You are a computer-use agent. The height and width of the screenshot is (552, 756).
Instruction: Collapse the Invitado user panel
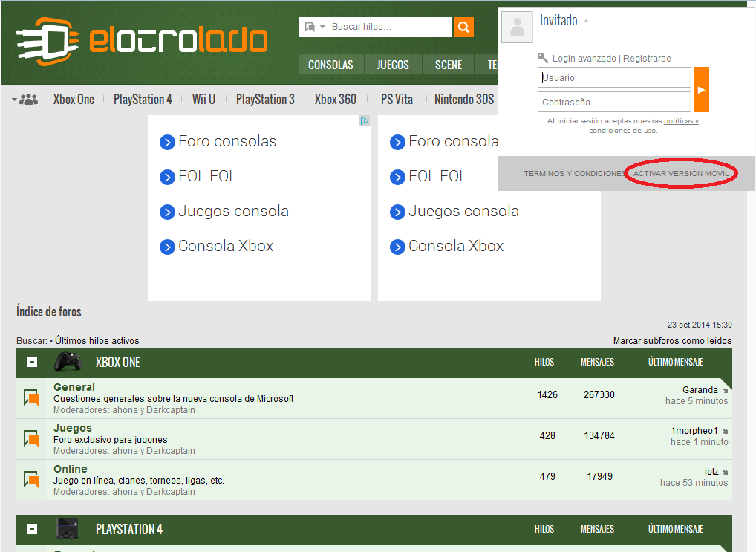(x=586, y=22)
